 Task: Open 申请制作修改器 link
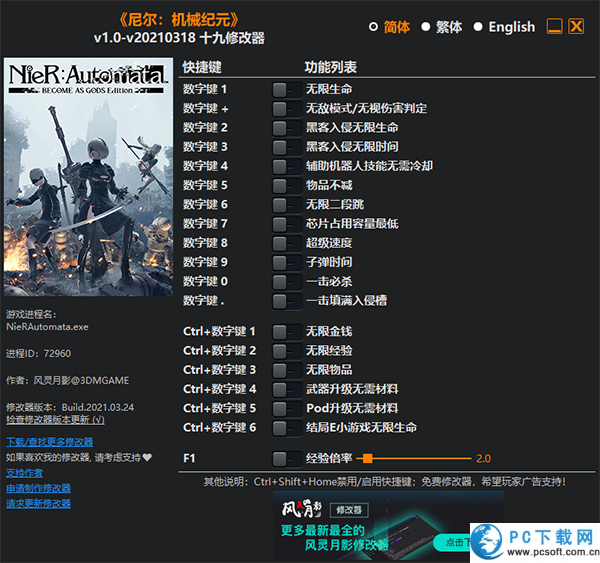point(38,488)
